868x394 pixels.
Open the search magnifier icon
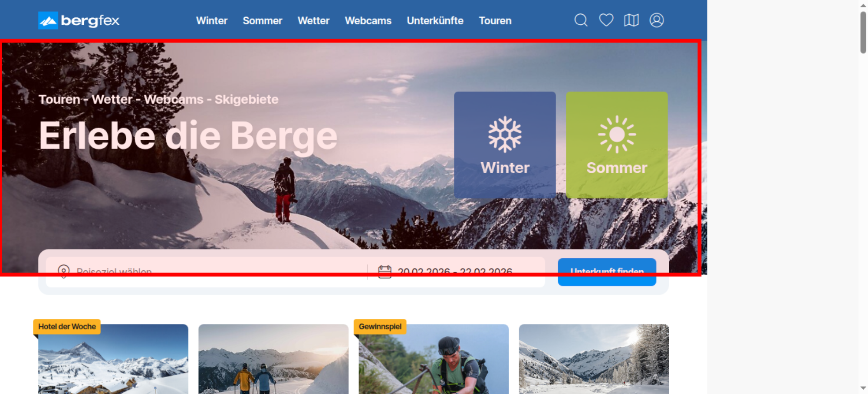581,20
